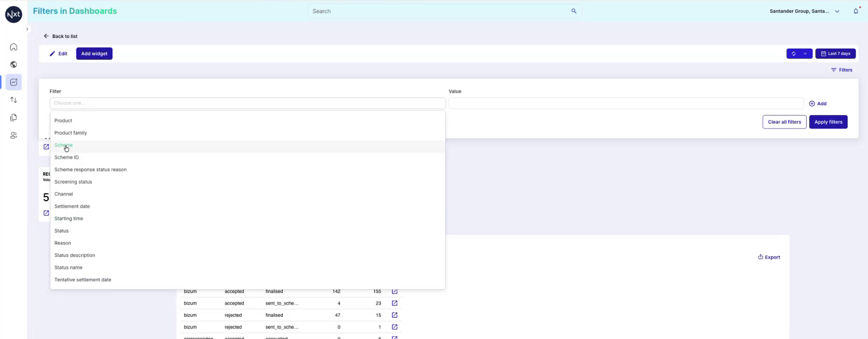Screen dimensions: 868x339
Task: Click Export in the table widget
Action: coord(769,257)
